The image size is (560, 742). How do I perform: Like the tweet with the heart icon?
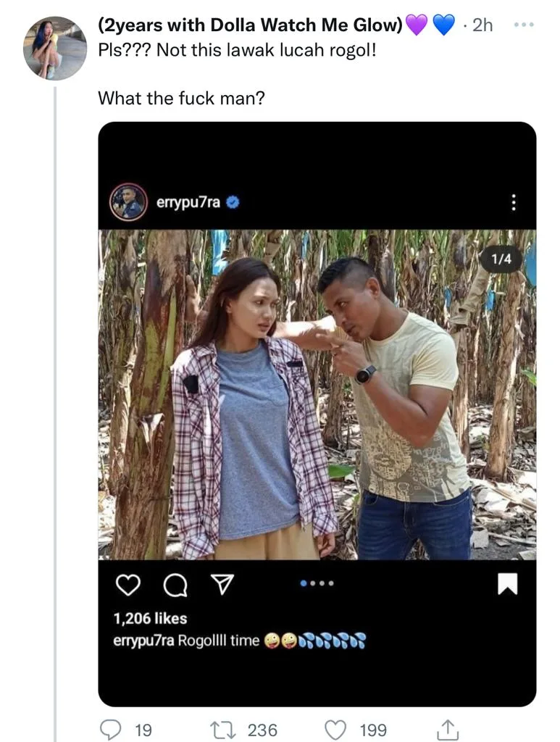tap(335, 729)
